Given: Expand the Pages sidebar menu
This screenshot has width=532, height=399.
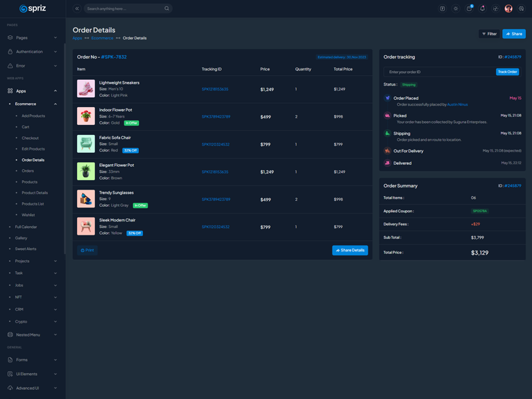Looking at the screenshot, I should click(x=32, y=38).
